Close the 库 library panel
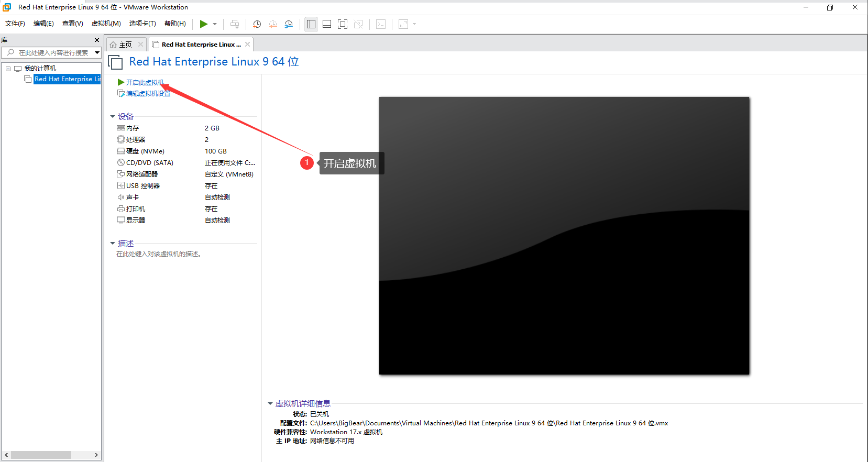The image size is (868, 462). tap(97, 40)
